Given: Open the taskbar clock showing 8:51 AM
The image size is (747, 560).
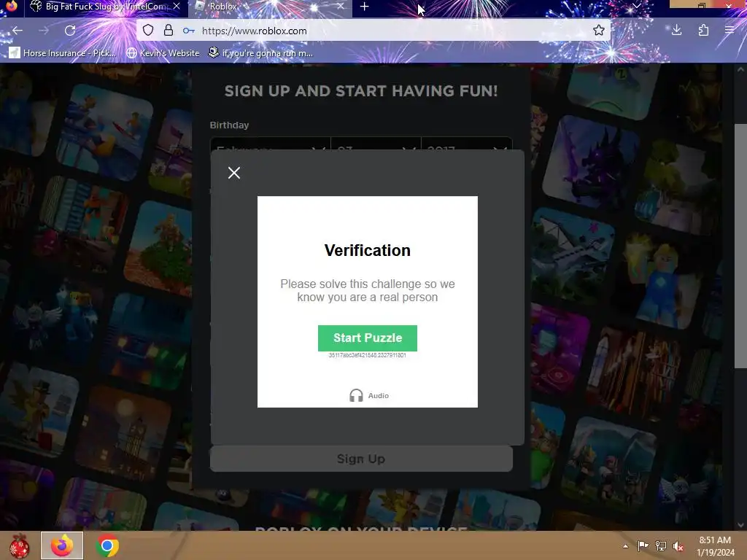Looking at the screenshot, I should [x=715, y=545].
